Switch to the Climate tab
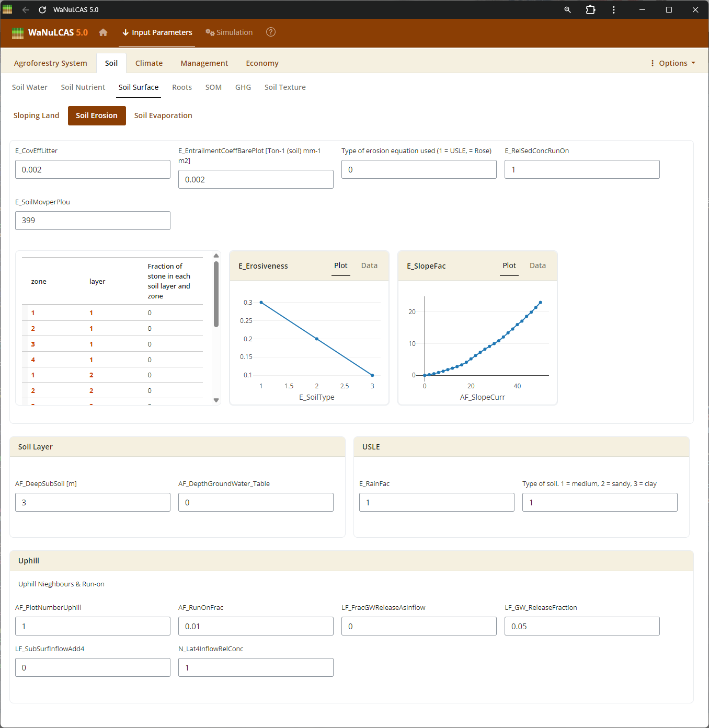 point(149,63)
